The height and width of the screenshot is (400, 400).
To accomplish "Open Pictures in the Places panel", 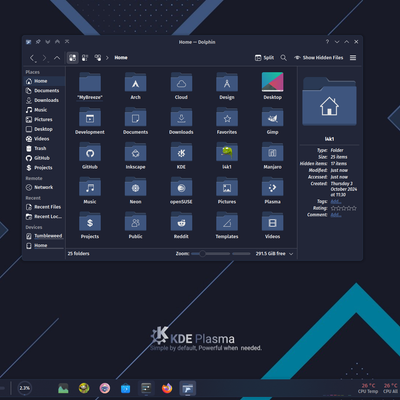I will pyautogui.click(x=44, y=120).
